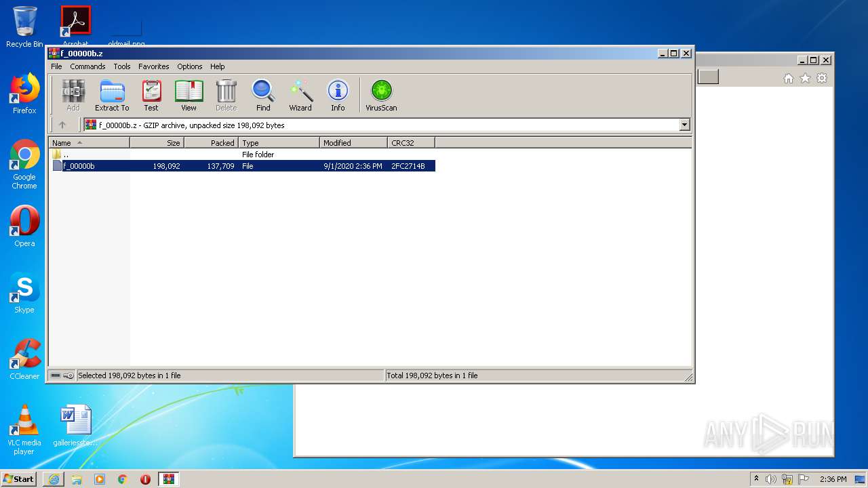The width and height of the screenshot is (868, 488).
Task: Show hidden tray icons arrow
Action: pos(757,479)
